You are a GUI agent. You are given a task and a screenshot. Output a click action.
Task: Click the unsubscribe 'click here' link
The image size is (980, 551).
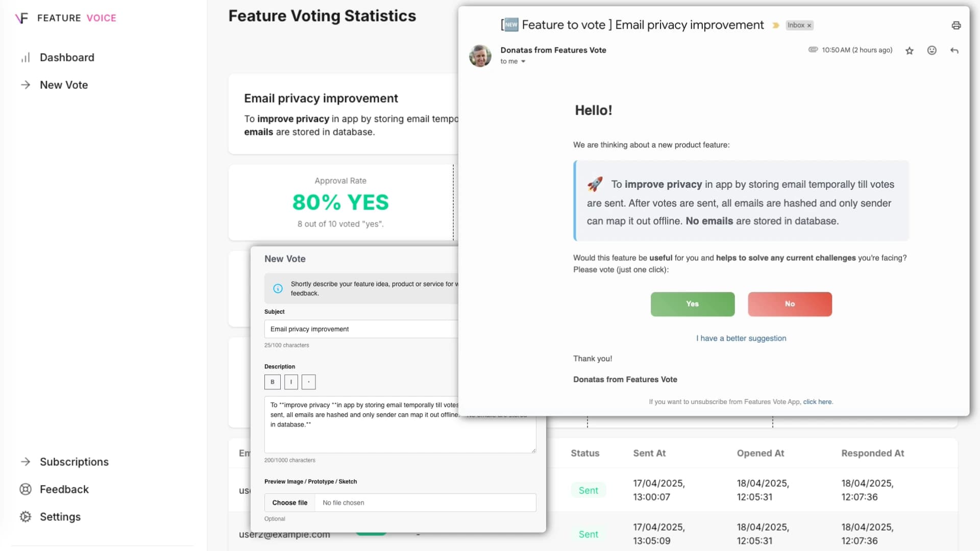pyautogui.click(x=817, y=402)
